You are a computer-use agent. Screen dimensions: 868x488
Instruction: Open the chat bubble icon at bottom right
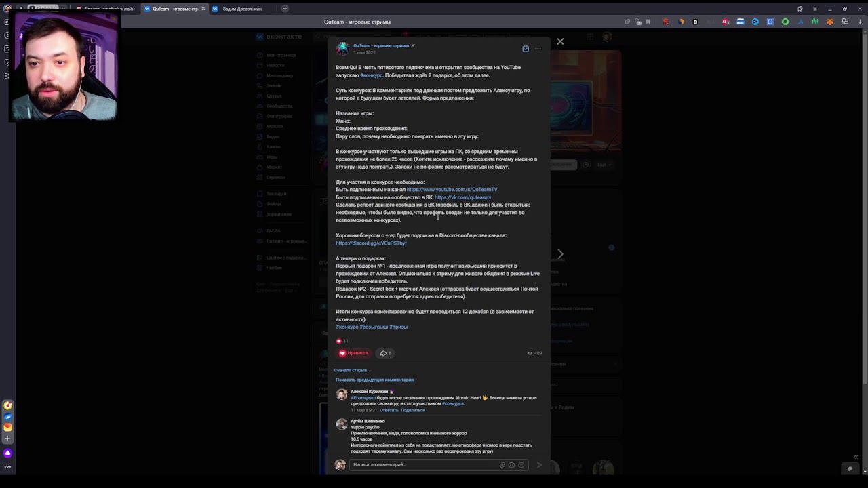(850, 468)
